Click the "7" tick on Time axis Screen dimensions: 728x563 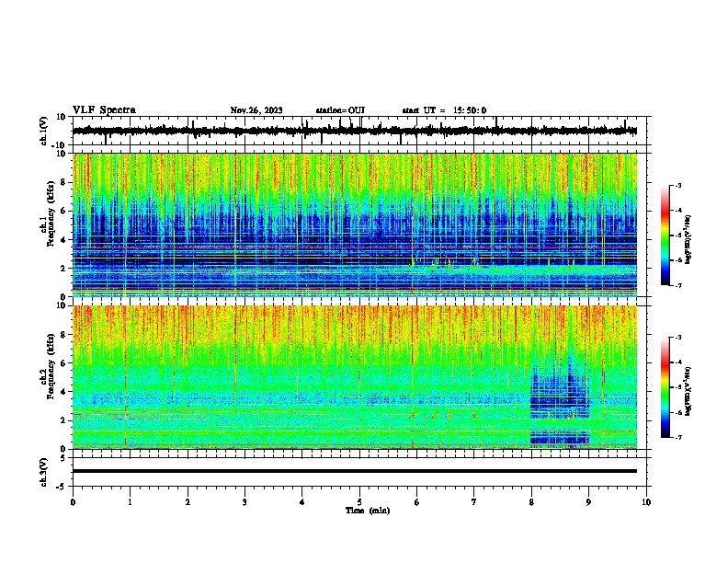coord(474,502)
